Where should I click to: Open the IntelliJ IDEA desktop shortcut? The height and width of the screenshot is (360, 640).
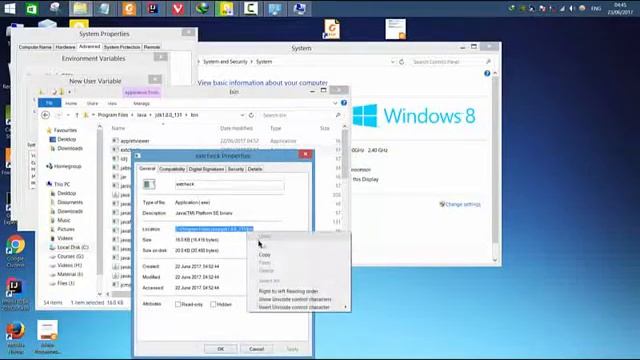pyautogui.click(x=16, y=294)
